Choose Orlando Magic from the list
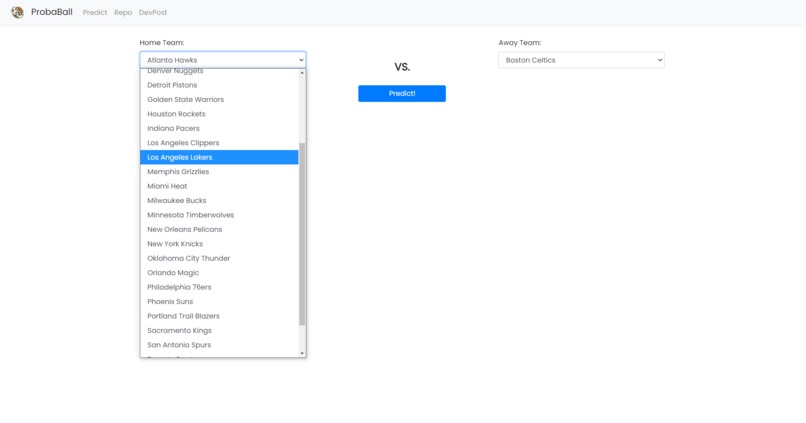 (219, 272)
